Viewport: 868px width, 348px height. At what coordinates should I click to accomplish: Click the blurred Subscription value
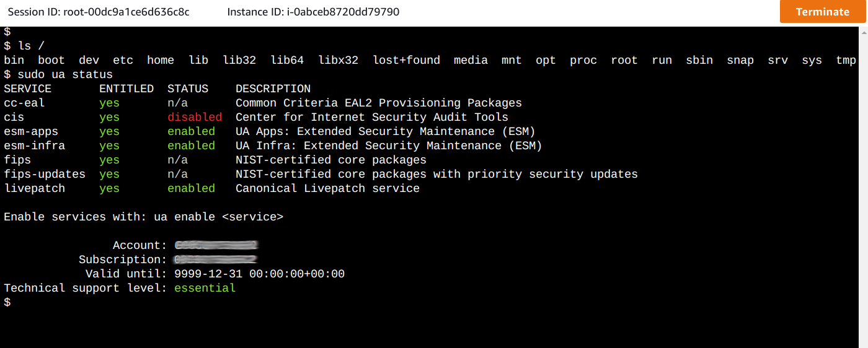[216, 259]
